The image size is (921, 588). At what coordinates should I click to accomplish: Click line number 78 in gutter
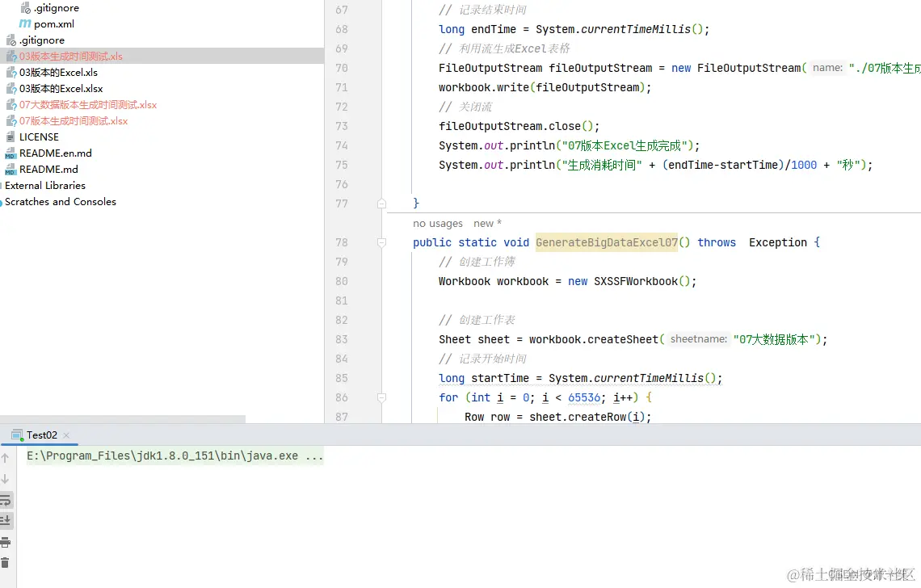tap(342, 242)
